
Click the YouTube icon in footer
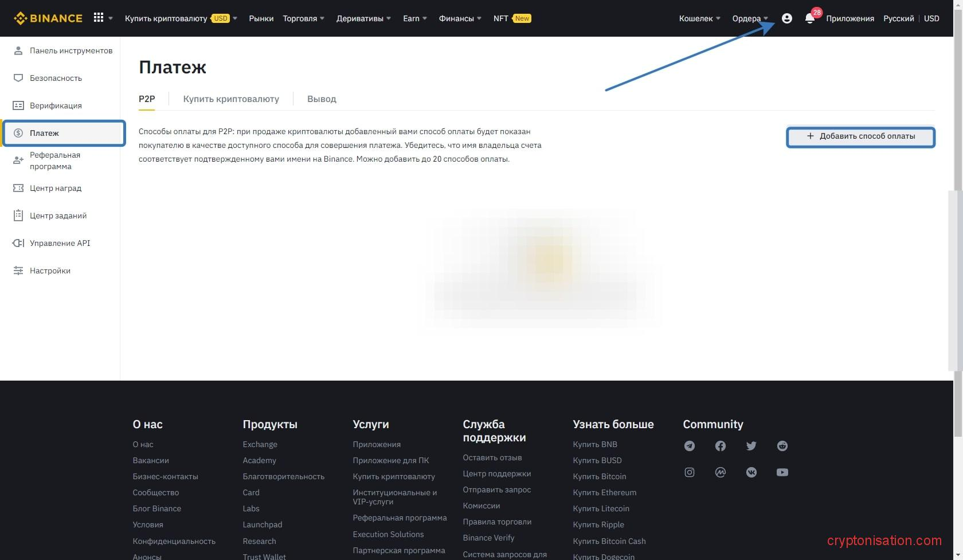coord(782,472)
